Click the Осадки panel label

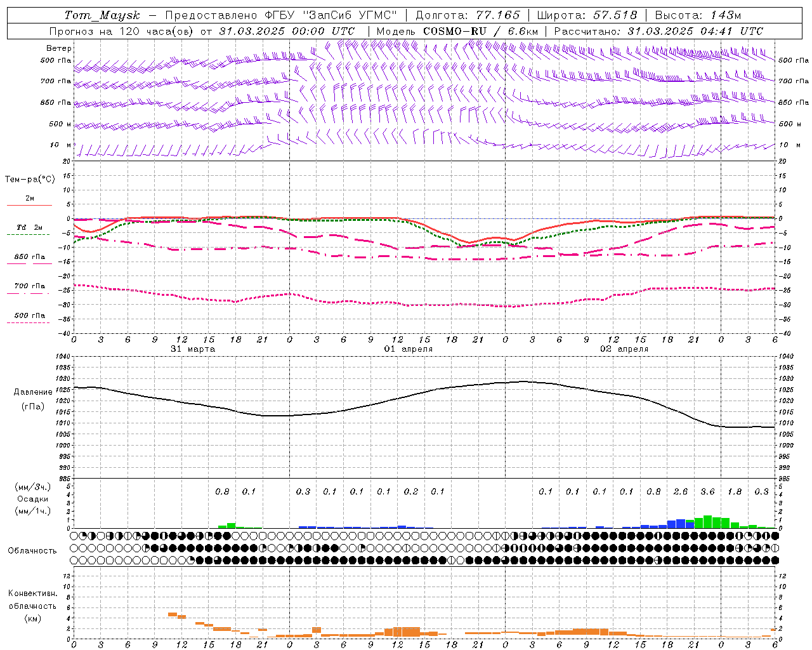(x=33, y=499)
